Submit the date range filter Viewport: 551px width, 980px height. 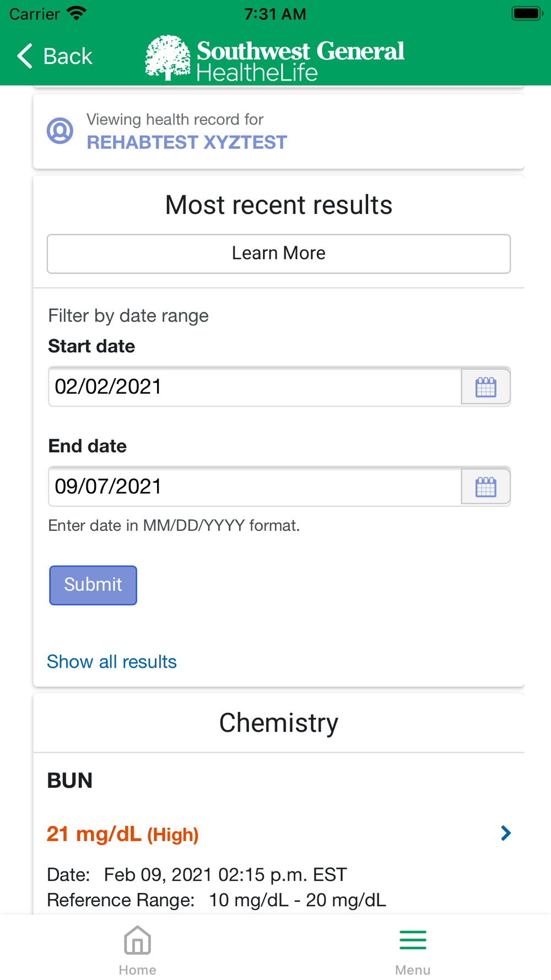[x=93, y=585]
